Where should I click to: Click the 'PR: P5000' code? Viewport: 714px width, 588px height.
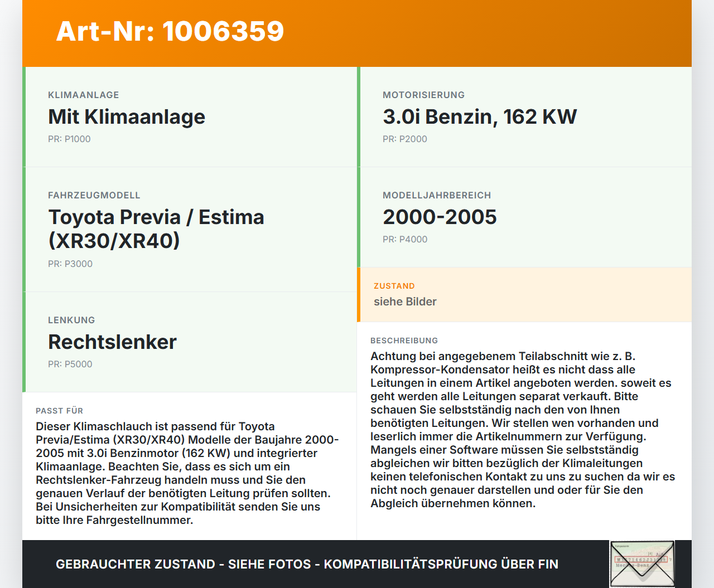click(x=70, y=365)
